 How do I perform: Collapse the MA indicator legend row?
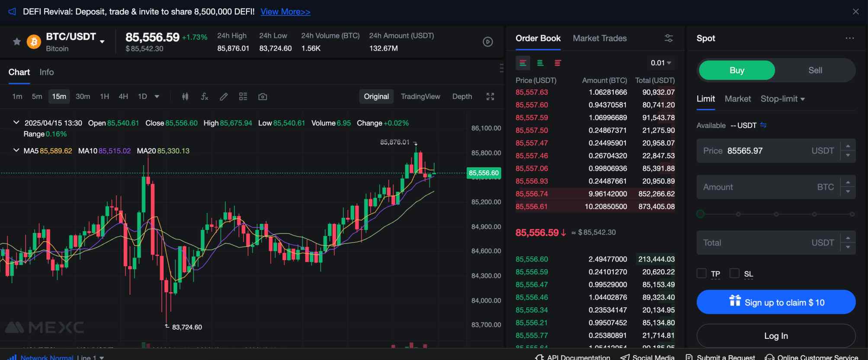click(16, 150)
